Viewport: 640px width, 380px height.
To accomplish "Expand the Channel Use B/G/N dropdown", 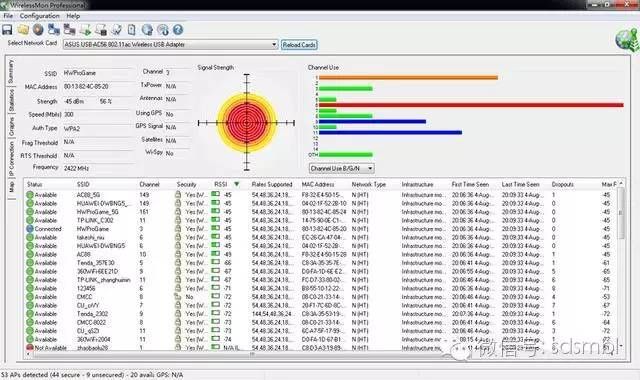I will click(x=342, y=168).
